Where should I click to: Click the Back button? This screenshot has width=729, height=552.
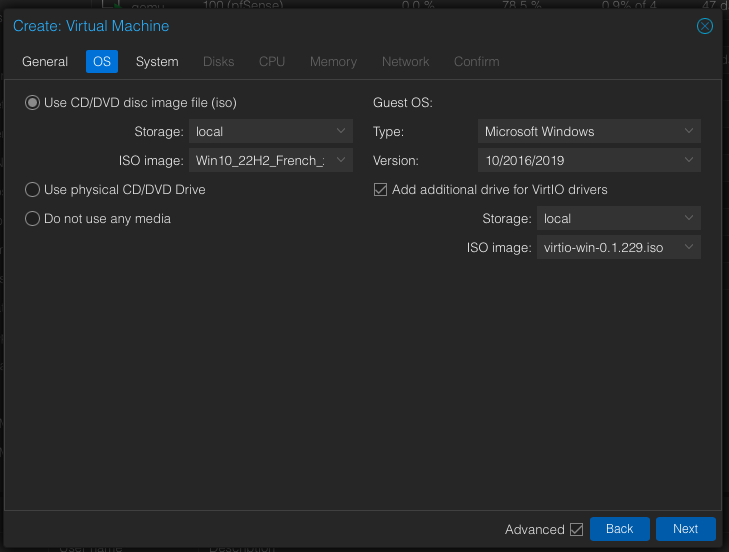(619, 529)
